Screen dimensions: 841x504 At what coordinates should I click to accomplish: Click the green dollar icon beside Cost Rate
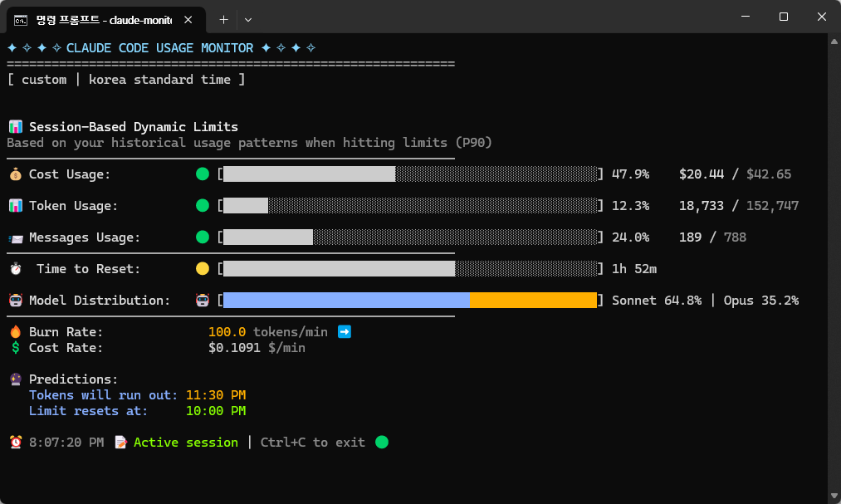[15, 348]
